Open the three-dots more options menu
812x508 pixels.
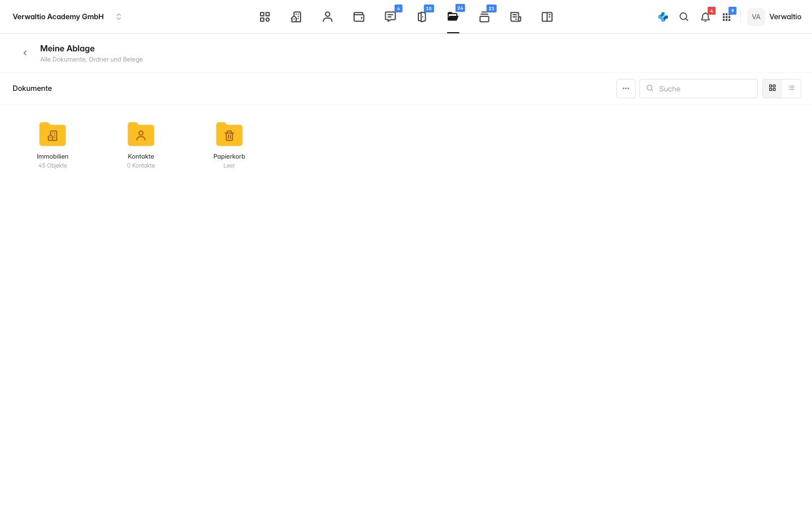[x=626, y=89]
